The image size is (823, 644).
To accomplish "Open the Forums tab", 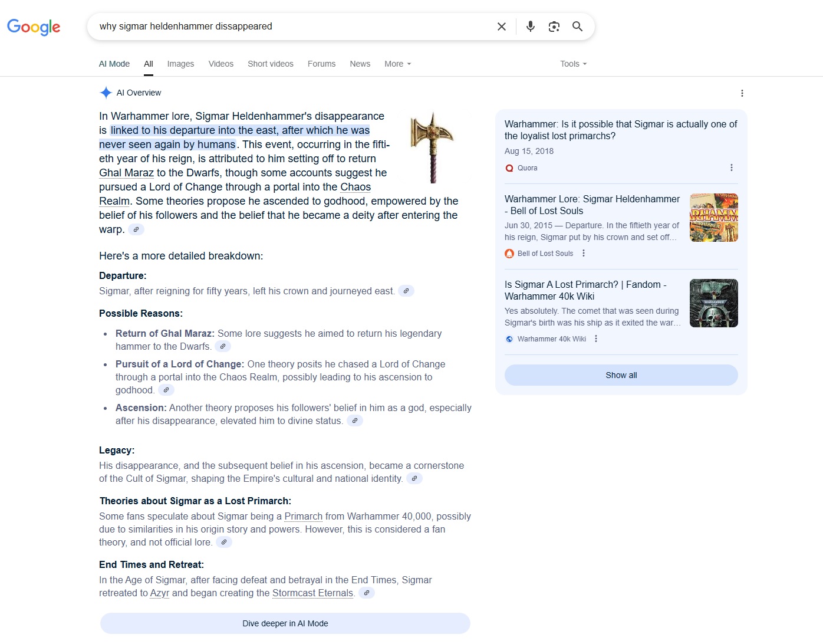I will click(x=321, y=64).
